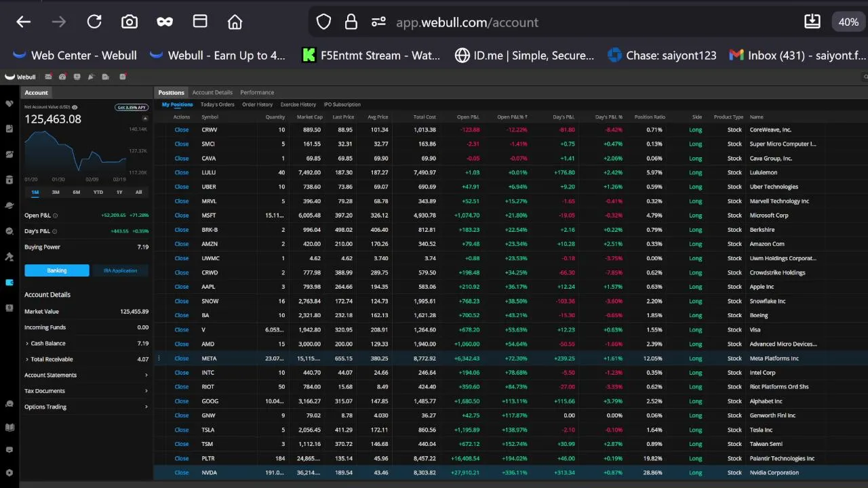Open the watchlist heart icon in the sidebar
Image resolution: width=868 pixels, height=488 pixels.
[x=9, y=104]
